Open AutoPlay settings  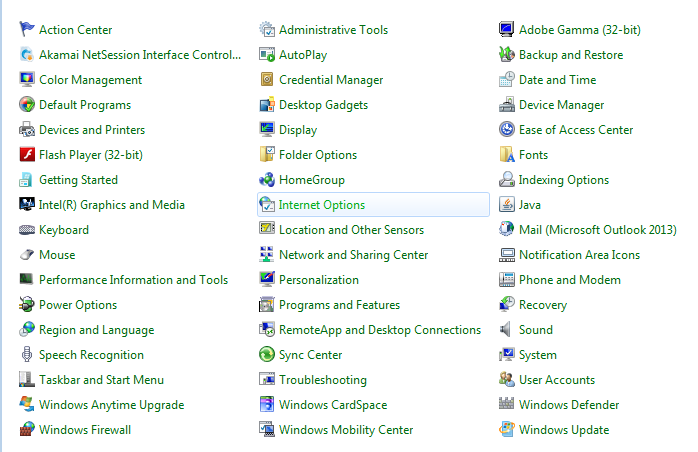coord(303,55)
